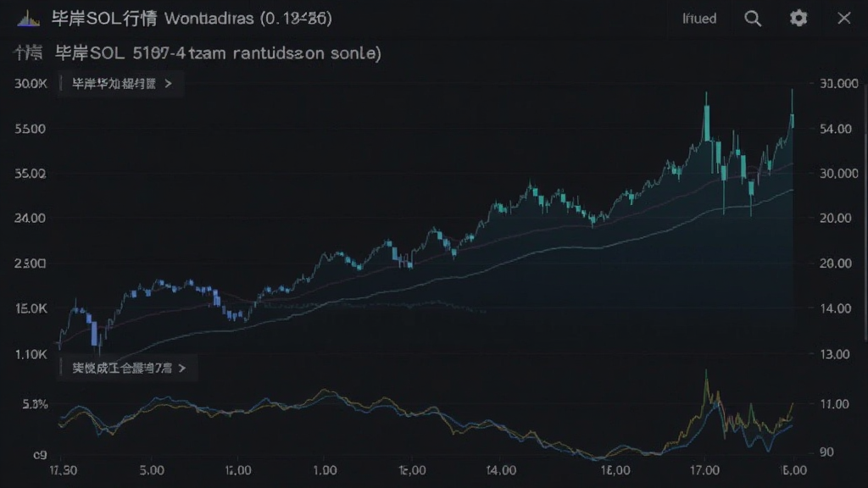Click the "5.3%" oscillator axis label
The width and height of the screenshot is (868, 488).
pyautogui.click(x=35, y=404)
